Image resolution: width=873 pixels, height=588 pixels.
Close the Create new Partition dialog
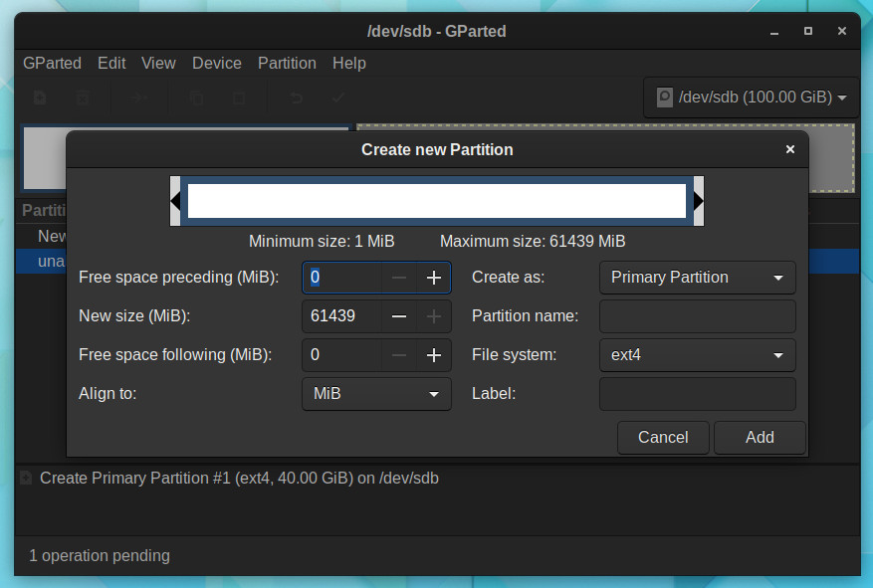tap(789, 149)
